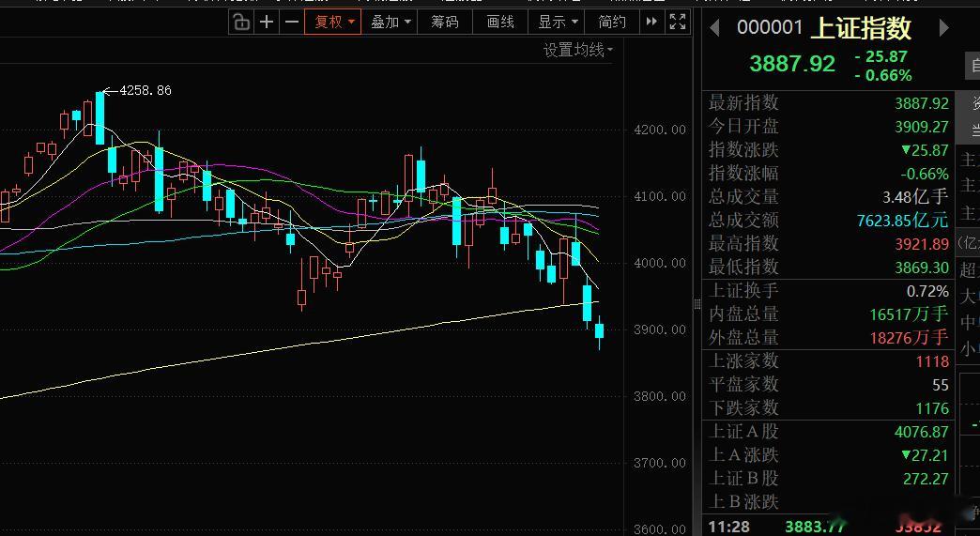
Task: Click the 4000.00 price axis label
Action: pos(659,263)
